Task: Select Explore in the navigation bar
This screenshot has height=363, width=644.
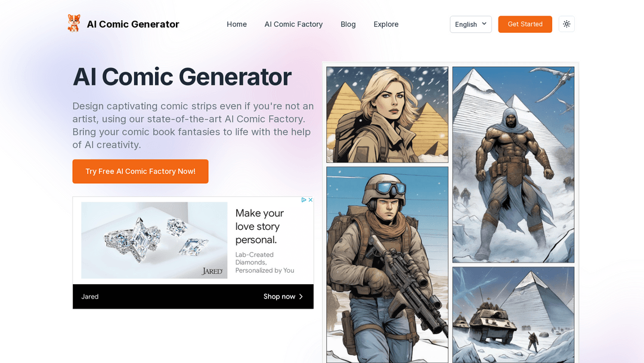Action: (386, 24)
